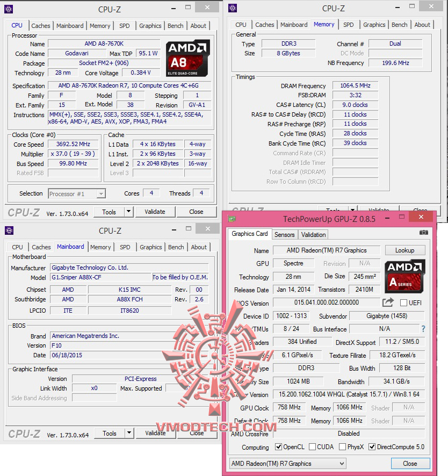Toggle the DirectCompute 5.0 checkbox
The image size is (448, 476).
click(x=372, y=447)
